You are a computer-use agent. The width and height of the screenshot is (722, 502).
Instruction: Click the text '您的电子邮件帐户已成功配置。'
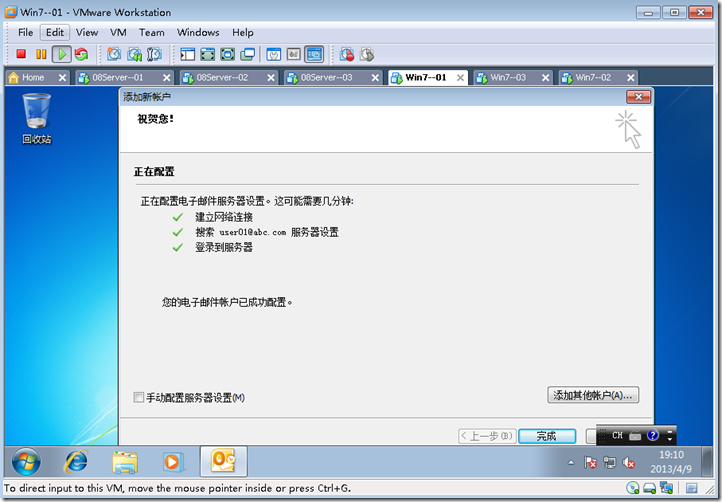pos(227,302)
